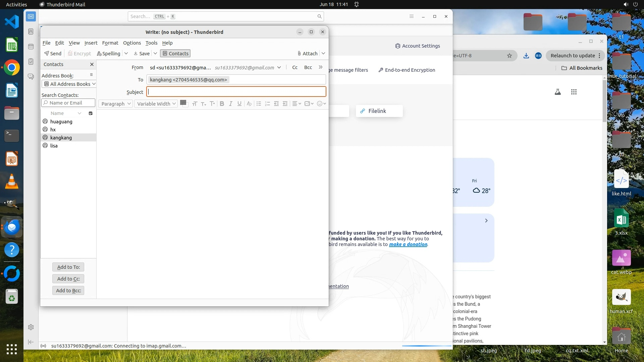Open the Variable Width font dropdown

(156, 104)
